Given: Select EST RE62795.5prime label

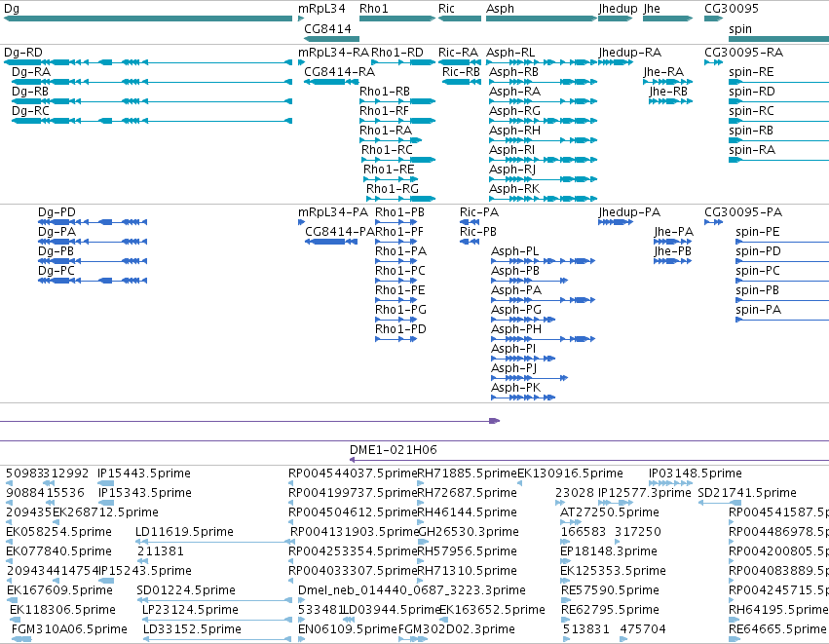Looking at the screenshot, I should (x=610, y=610).
